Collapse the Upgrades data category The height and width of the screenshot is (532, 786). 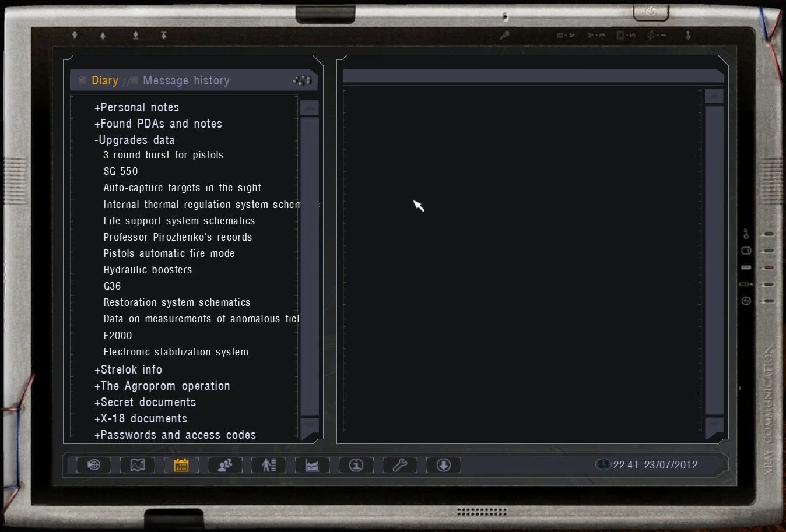(134, 140)
